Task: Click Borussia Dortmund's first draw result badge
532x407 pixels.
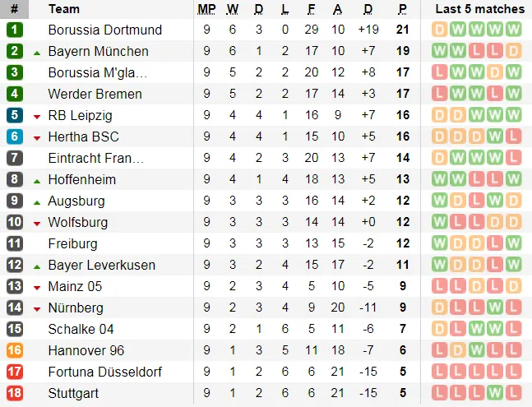Action: (x=439, y=30)
